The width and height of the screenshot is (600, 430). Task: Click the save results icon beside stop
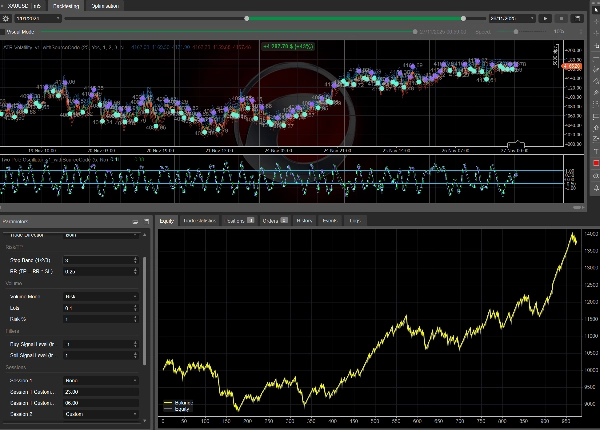(577, 18)
